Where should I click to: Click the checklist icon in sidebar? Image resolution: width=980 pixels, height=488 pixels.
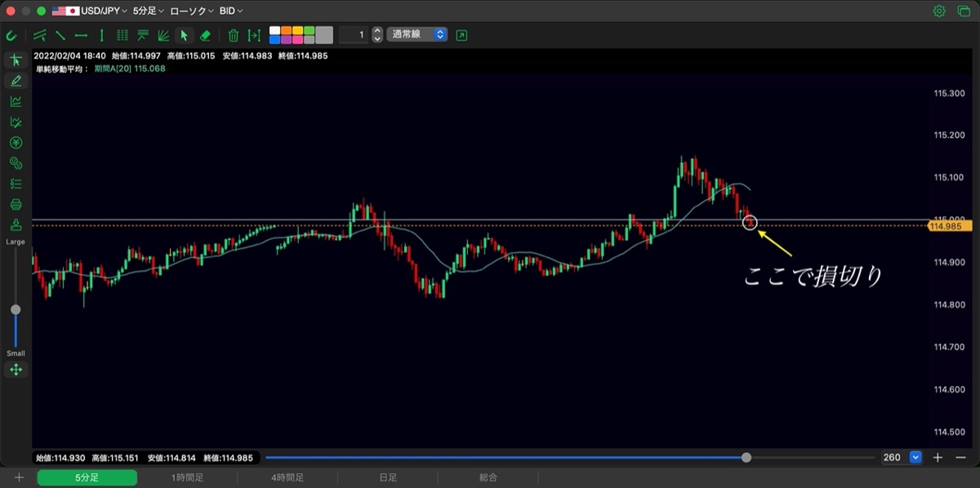pos(16,184)
